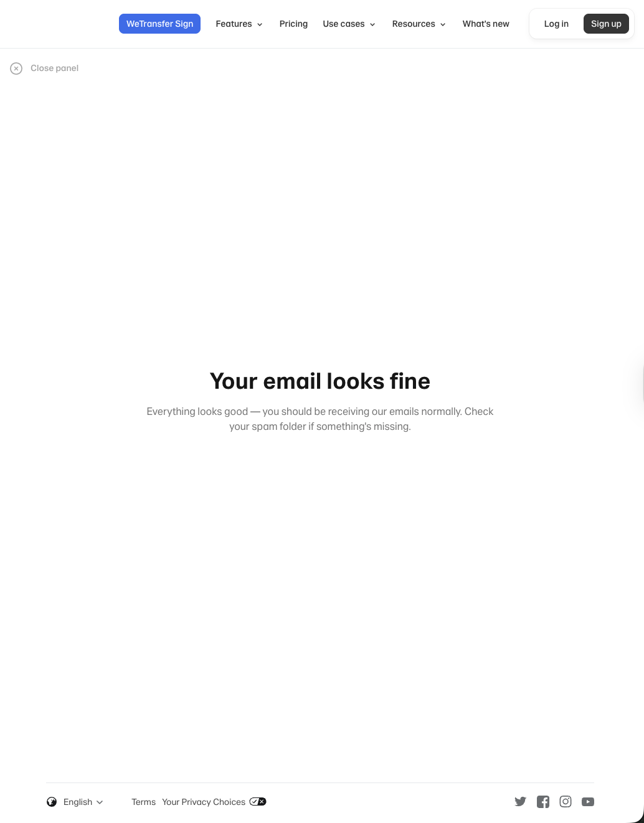Click the Close panel text
Screen dimensions: 644x823
tap(54, 68)
